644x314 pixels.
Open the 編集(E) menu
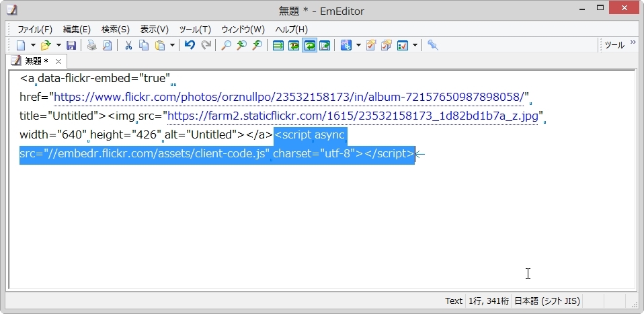pyautogui.click(x=77, y=30)
